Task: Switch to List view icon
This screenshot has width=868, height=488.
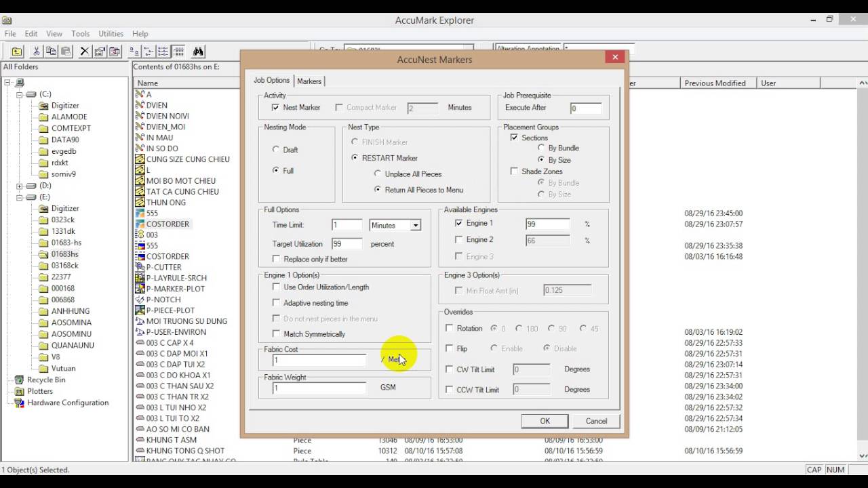Action: click(x=163, y=52)
